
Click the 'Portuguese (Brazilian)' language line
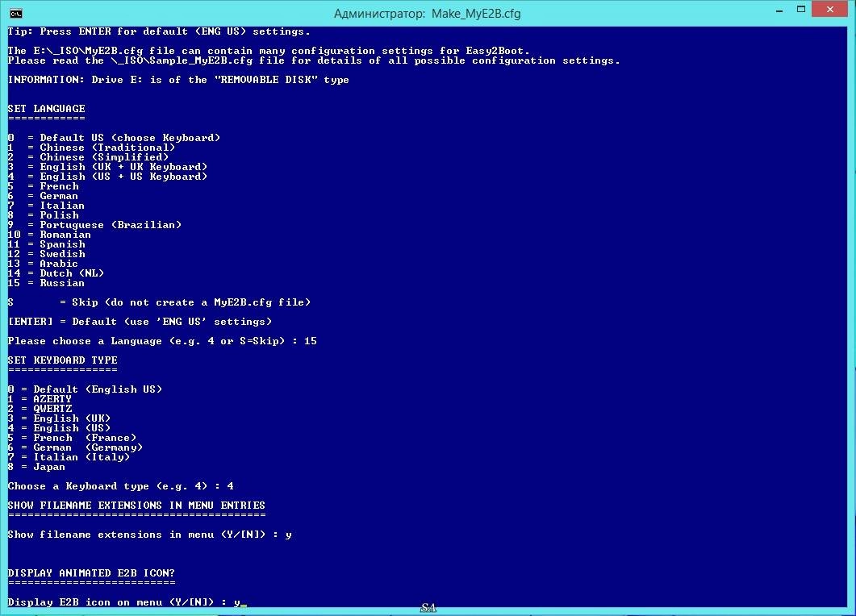tap(94, 225)
